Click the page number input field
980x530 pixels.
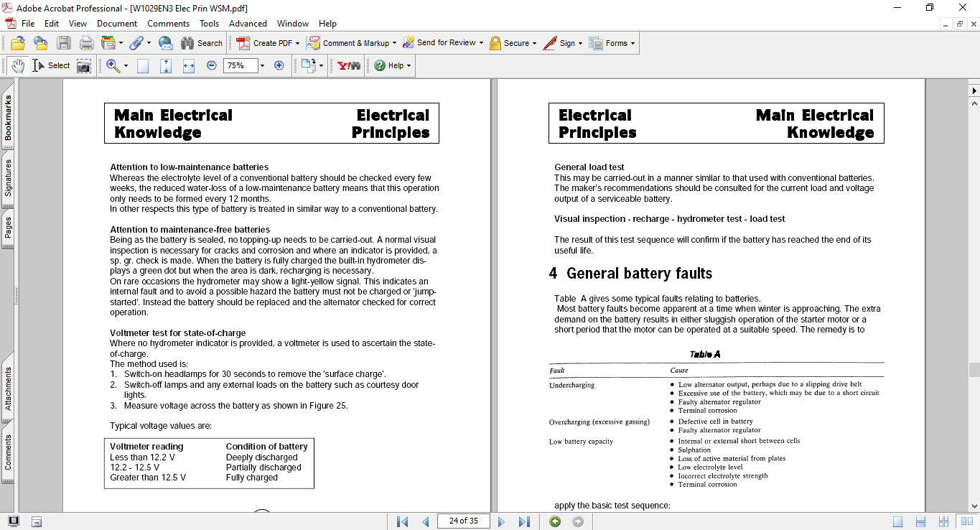[x=463, y=521]
